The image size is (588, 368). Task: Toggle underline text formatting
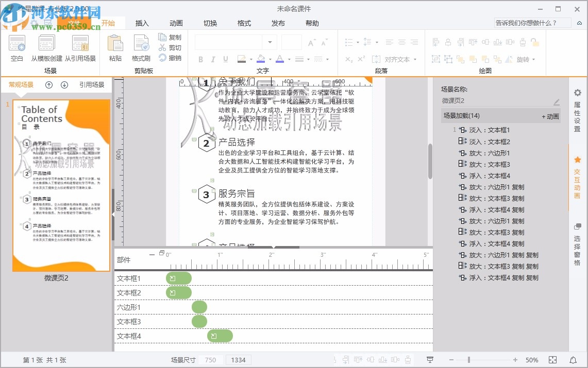pos(226,60)
